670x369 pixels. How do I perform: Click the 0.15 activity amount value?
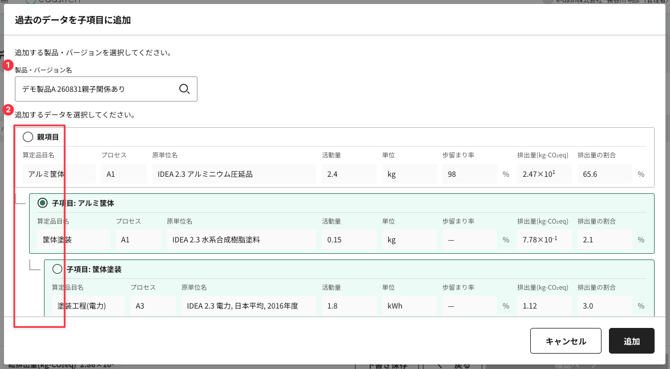click(349, 240)
